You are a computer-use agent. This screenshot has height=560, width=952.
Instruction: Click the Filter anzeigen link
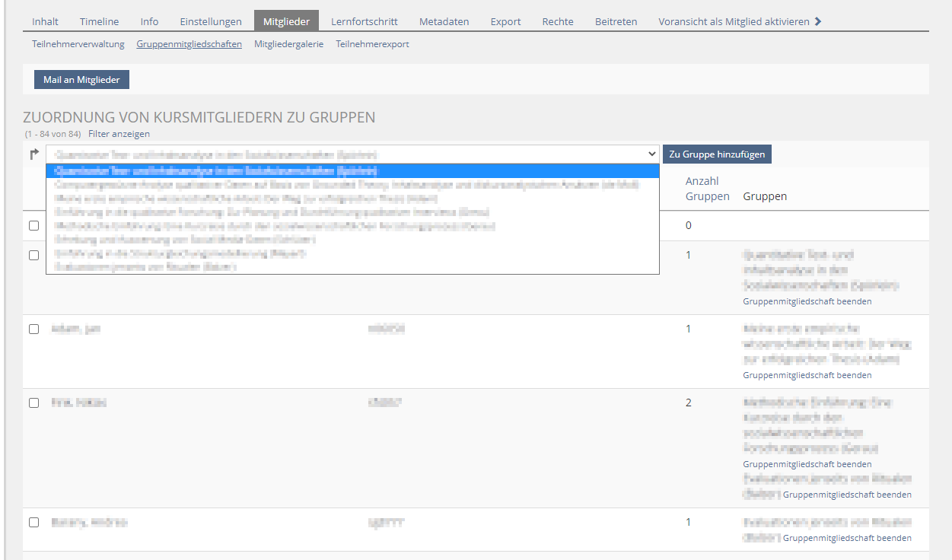pyautogui.click(x=119, y=134)
